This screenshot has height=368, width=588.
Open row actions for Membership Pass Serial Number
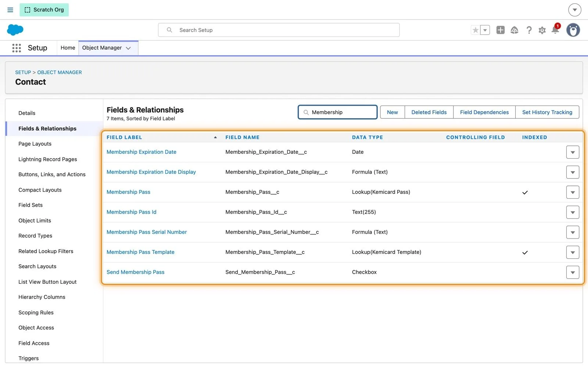[x=573, y=233]
